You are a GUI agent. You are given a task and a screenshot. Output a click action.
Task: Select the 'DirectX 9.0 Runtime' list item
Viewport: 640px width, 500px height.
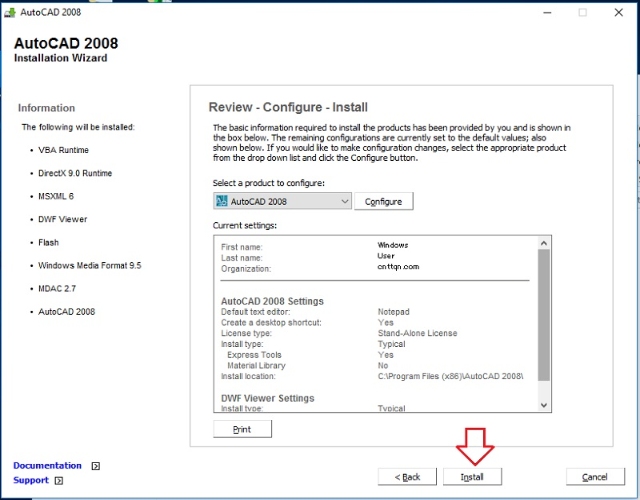coord(75,173)
